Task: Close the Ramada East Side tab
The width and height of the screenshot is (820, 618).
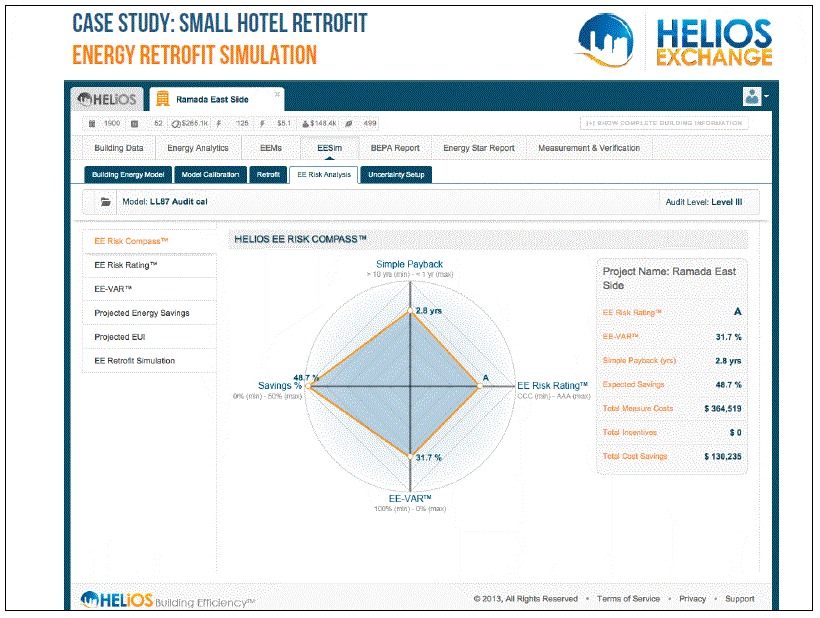Action: (278, 94)
